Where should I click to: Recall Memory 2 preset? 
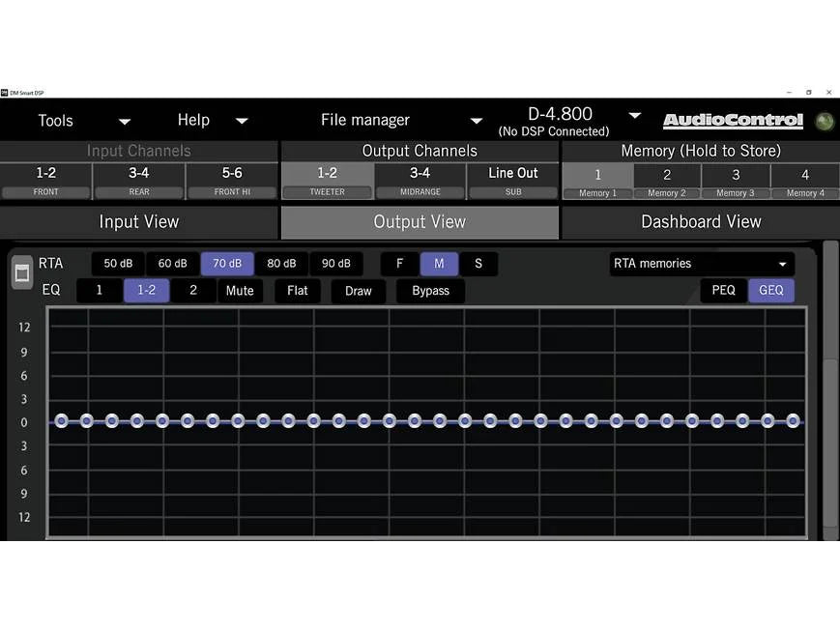pyautogui.click(x=667, y=183)
